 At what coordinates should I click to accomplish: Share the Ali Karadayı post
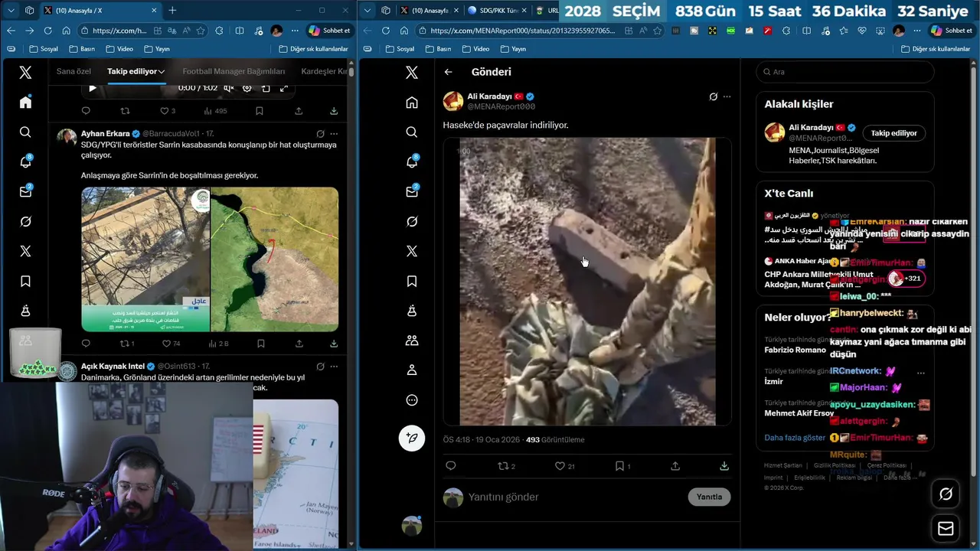point(675,465)
